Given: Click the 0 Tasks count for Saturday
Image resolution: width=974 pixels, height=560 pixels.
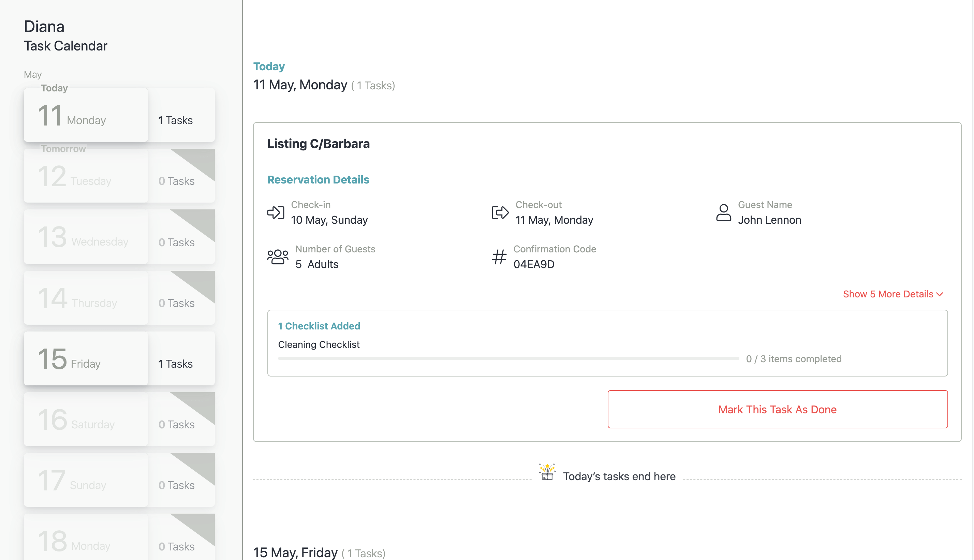Looking at the screenshot, I should point(177,425).
